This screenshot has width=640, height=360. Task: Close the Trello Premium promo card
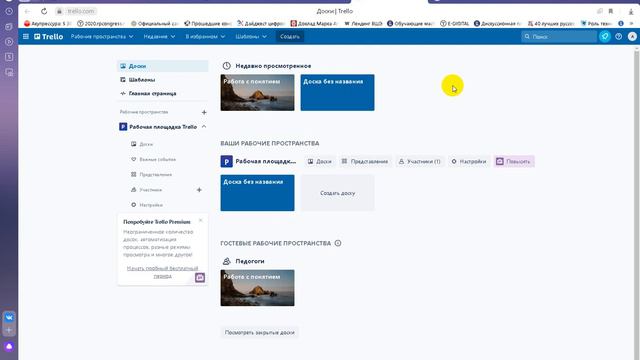tap(200, 220)
